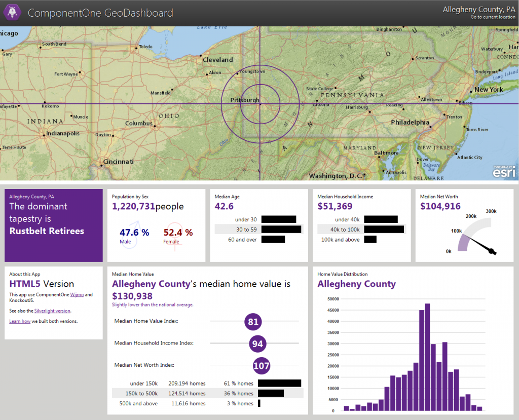Click the '500k and above' homes row
Image resolution: width=519 pixels, height=420 pixels.
pyautogui.click(x=207, y=403)
